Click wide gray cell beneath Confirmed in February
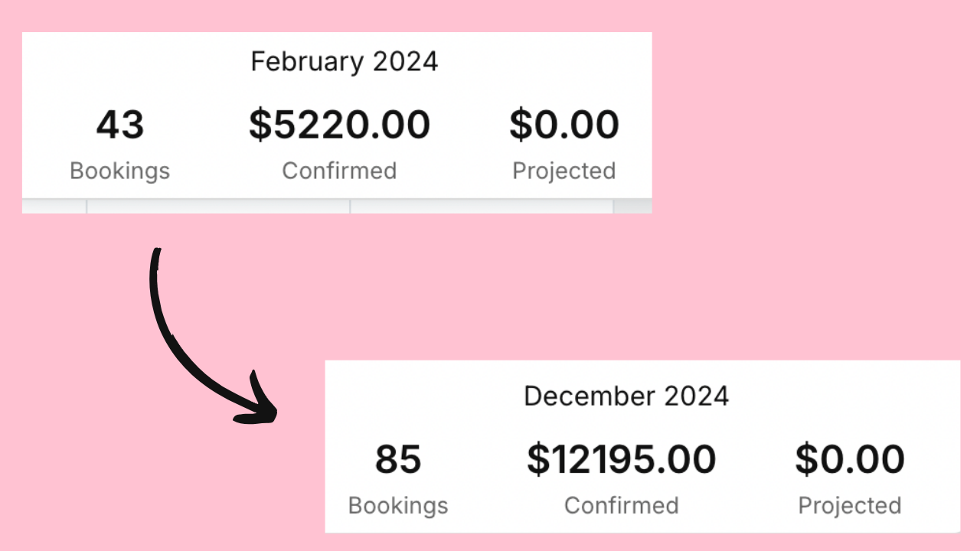 click(482, 207)
